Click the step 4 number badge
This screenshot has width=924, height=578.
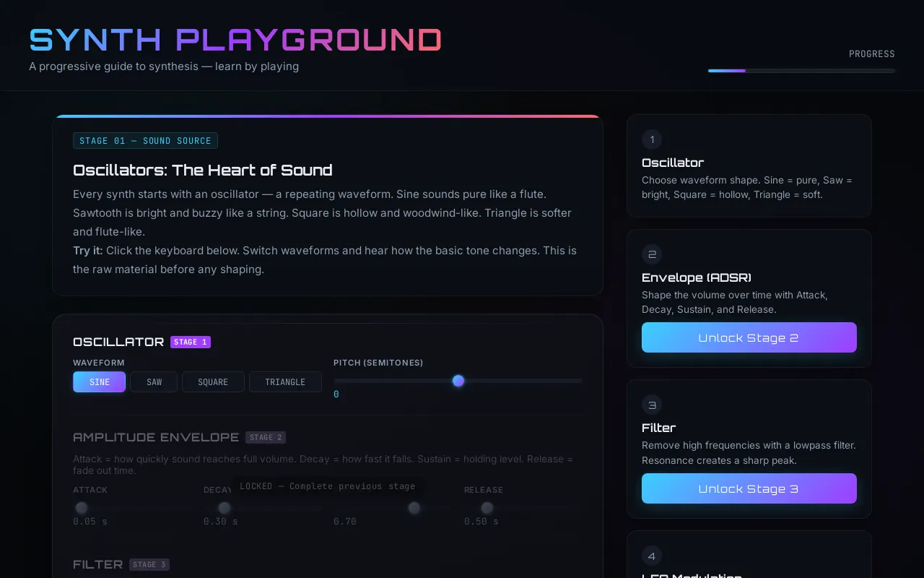click(x=652, y=556)
